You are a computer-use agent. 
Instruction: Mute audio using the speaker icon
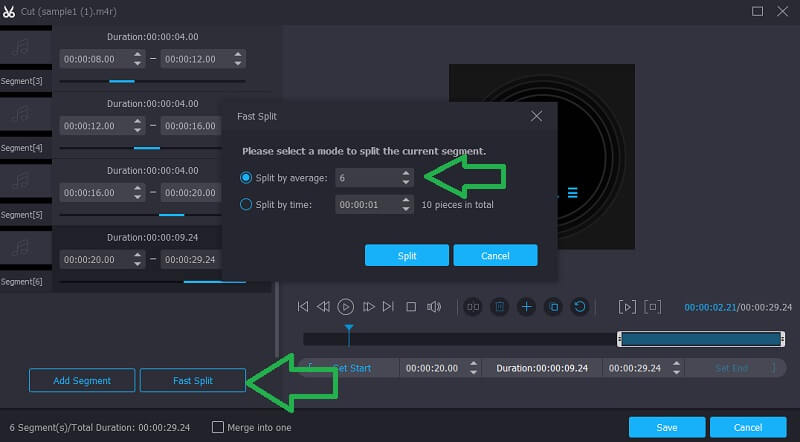pos(434,307)
